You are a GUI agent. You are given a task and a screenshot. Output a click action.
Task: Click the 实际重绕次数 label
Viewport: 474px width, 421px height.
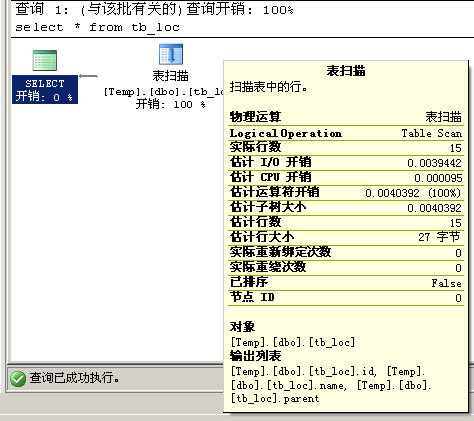coord(268,267)
